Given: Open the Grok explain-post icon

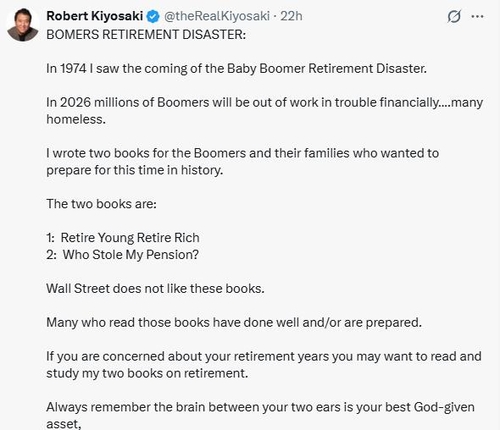Looking at the screenshot, I should [454, 16].
